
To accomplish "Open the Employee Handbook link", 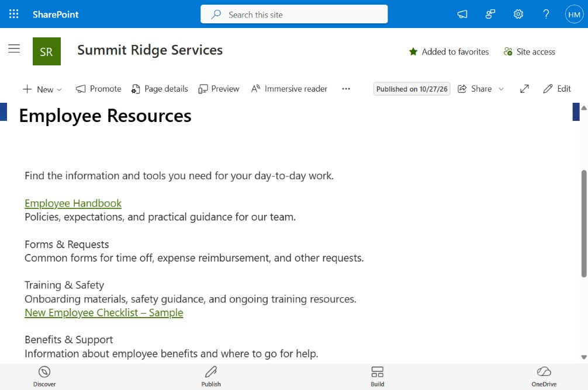I will tap(73, 203).
